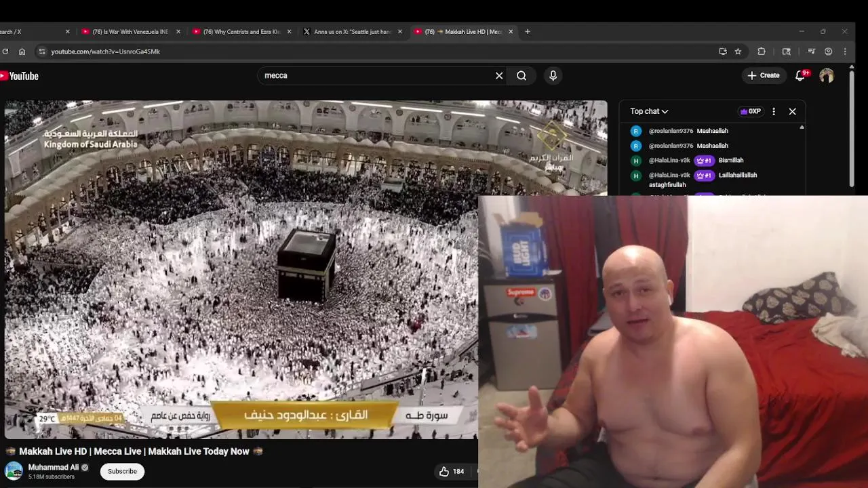Image resolution: width=868 pixels, height=488 pixels.
Task: Switch to Why Centrists and Ezra tab
Action: click(x=241, y=31)
